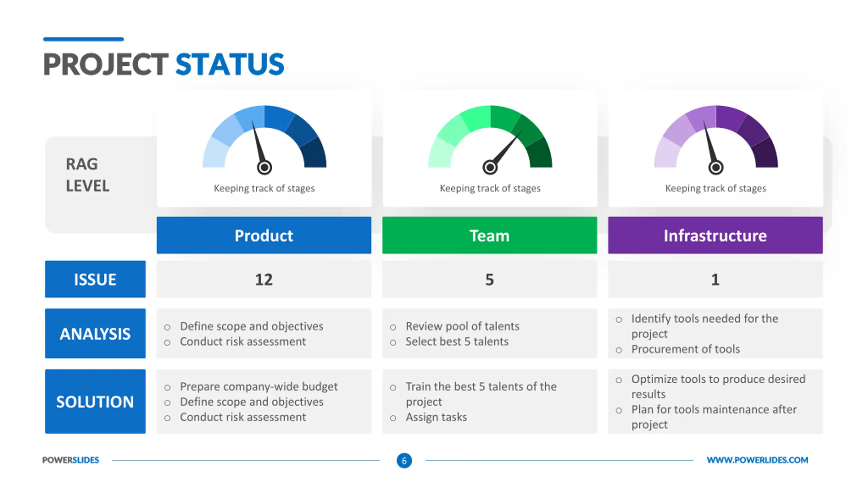The height and width of the screenshot is (488, 868).
Task: Click the bullet beside Assign tasks
Action: [x=393, y=418]
